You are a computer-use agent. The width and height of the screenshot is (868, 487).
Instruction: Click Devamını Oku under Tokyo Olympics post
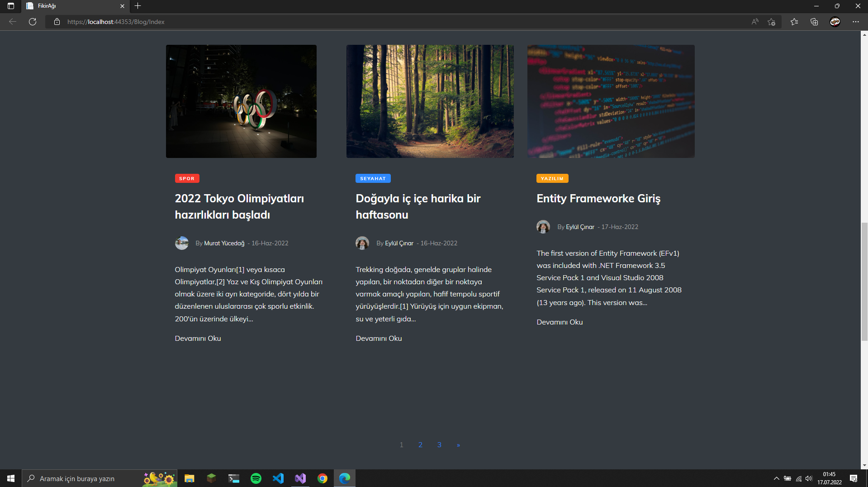click(x=198, y=338)
